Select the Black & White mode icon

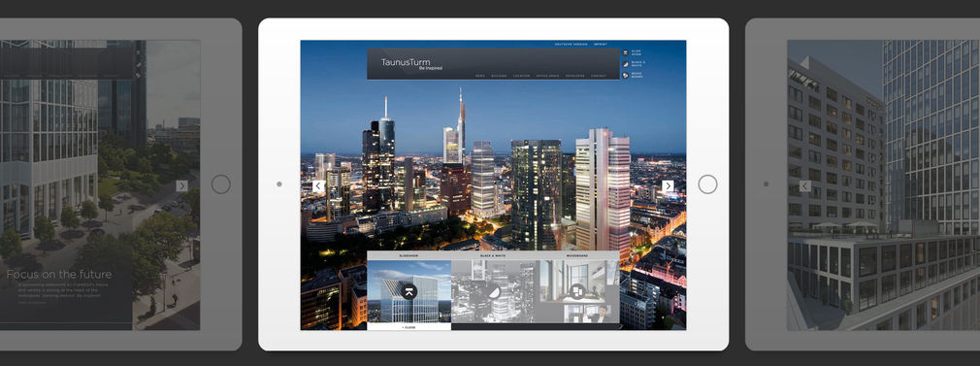[x=626, y=64]
